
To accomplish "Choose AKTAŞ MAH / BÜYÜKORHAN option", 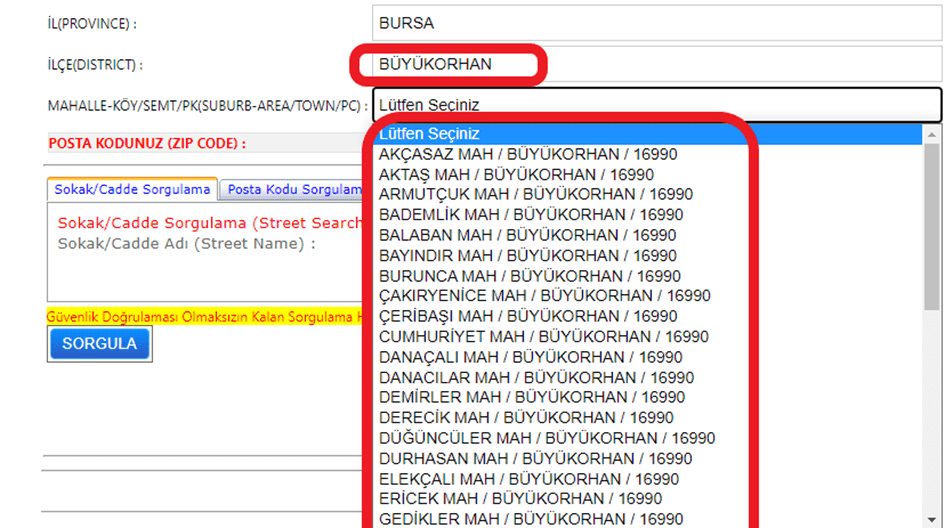I will click(x=516, y=174).
